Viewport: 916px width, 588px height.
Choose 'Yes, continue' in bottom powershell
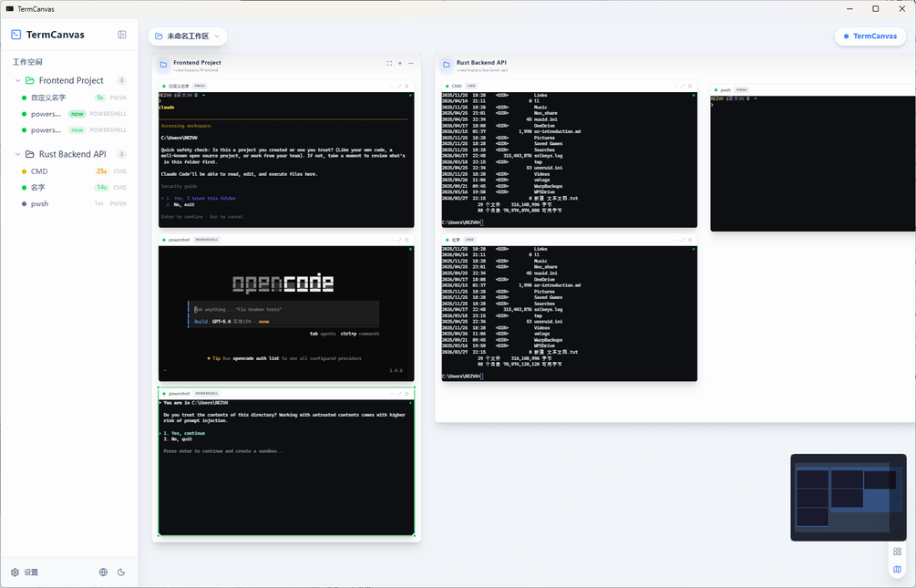pos(184,433)
